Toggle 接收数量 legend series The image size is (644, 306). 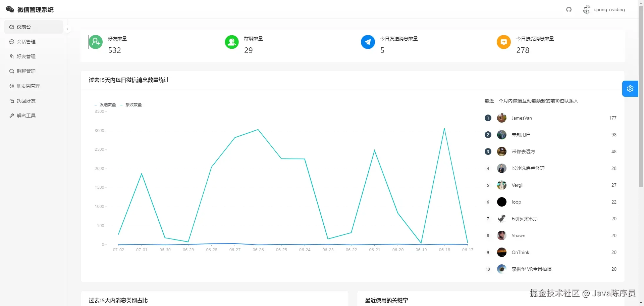tap(131, 105)
